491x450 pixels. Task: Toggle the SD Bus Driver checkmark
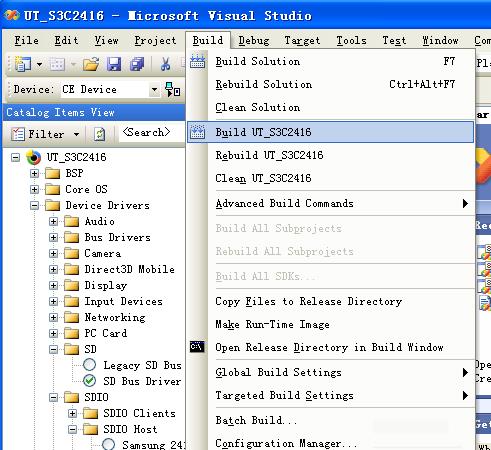click(89, 381)
